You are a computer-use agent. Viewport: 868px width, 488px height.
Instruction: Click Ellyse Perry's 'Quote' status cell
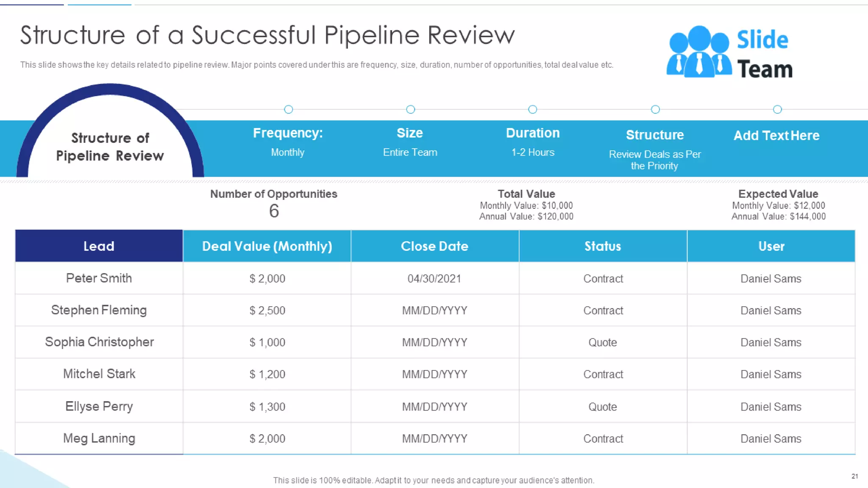pos(603,407)
